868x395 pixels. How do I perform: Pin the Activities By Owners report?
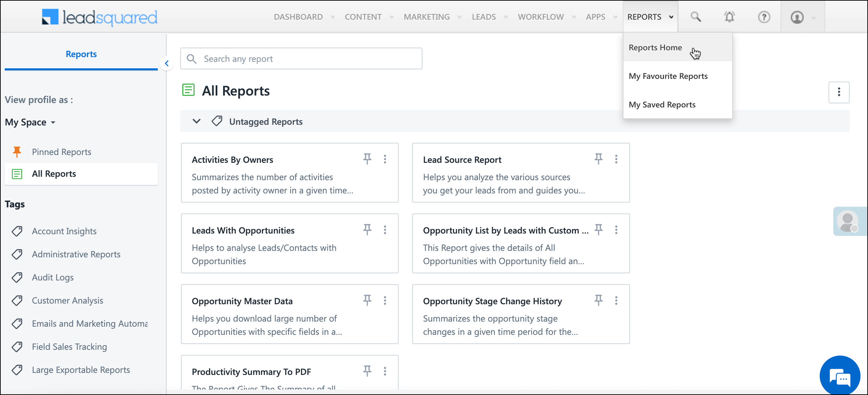(367, 159)
